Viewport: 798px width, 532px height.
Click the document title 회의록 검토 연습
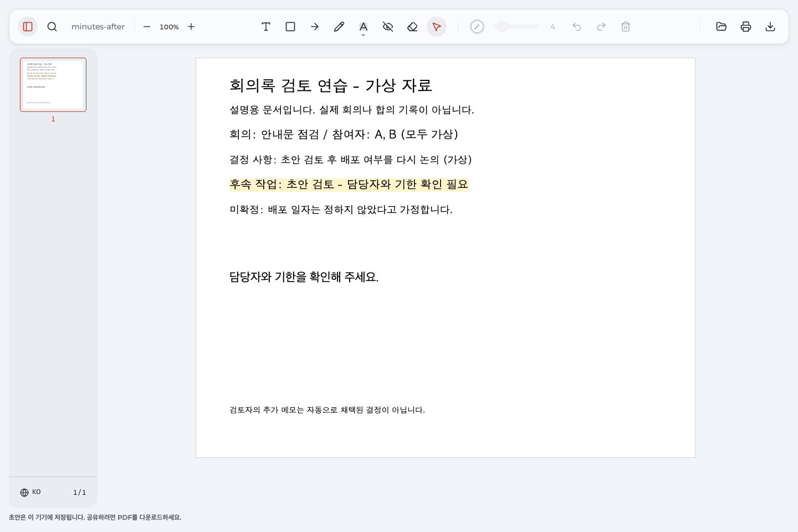(331, 85)
